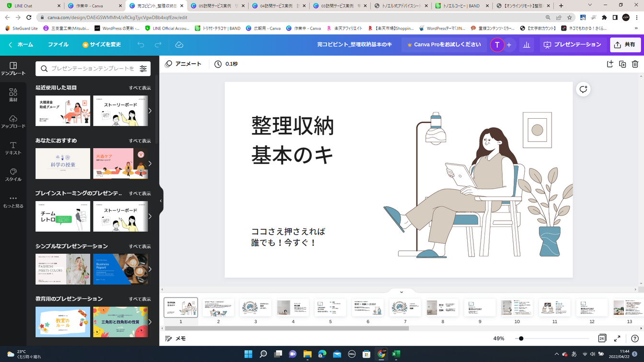This screenshot has width=644, height=362.
Task: Open the insights chart icon
Action: point(526,45)
